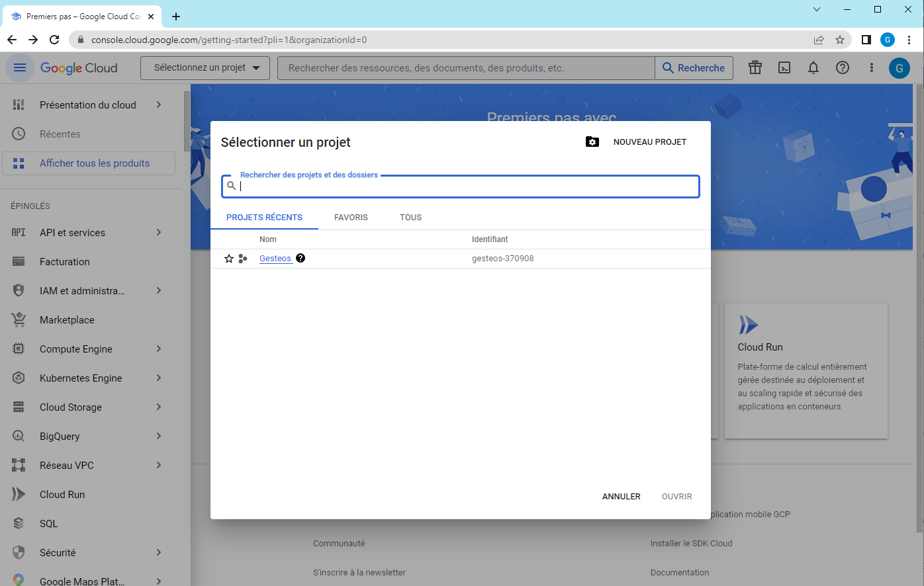Open the Sélectionnez un projet dropdown
This screenshot has width=924, height=586.
205,67
